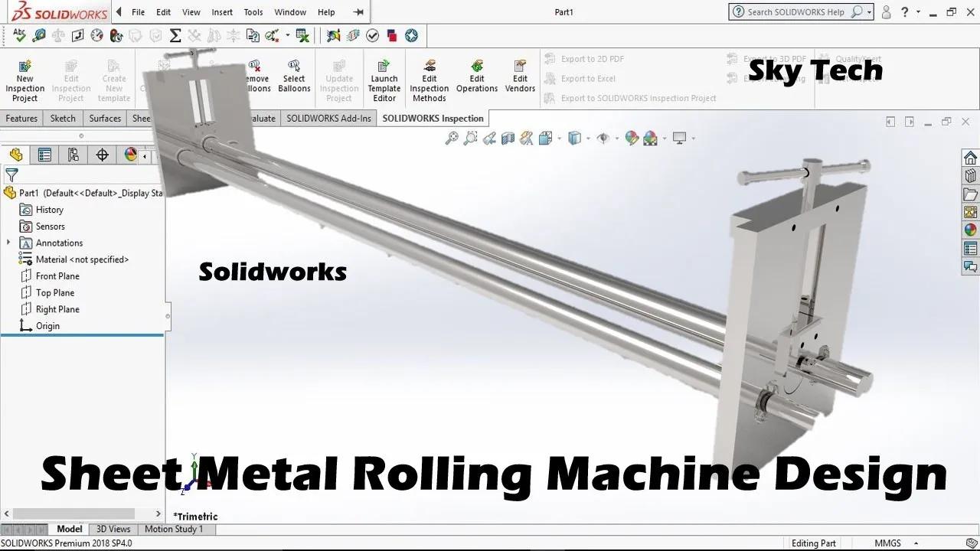Screen dimensions: 980x551
Task: Select the Front Plane tree item
Action: [57, 276]
